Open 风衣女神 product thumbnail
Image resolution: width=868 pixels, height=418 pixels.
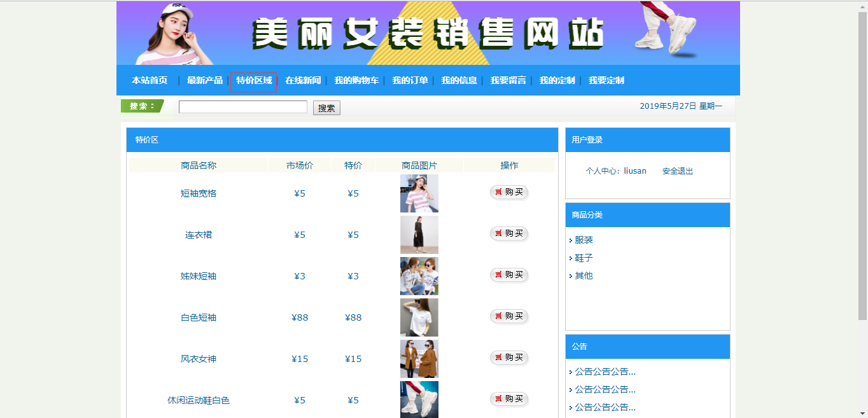pos(419,359)
